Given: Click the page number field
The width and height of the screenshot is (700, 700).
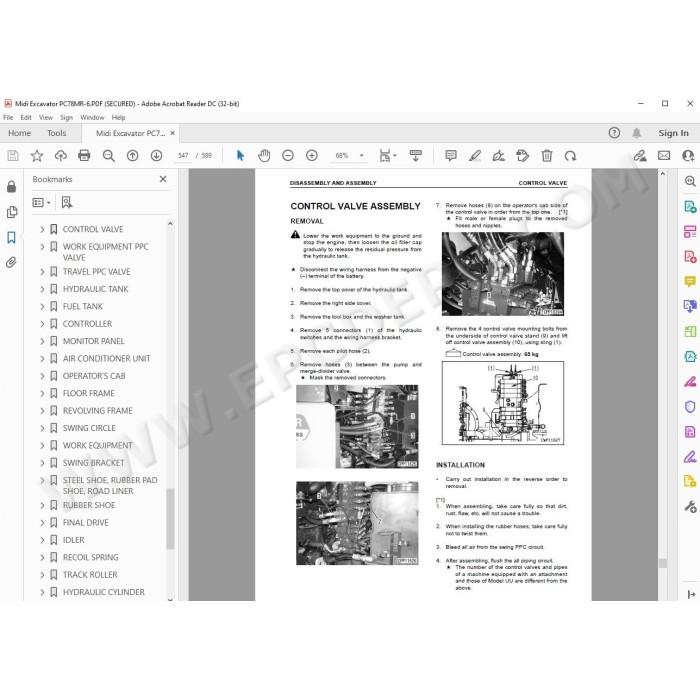Looking at the screenshot, I should click(183, 155).
